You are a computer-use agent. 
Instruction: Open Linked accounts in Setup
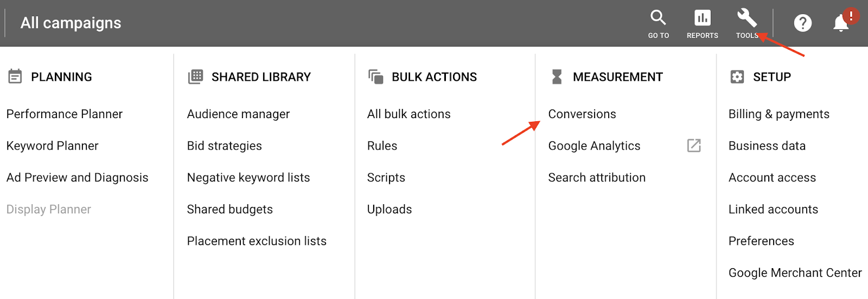pos(773,209)
